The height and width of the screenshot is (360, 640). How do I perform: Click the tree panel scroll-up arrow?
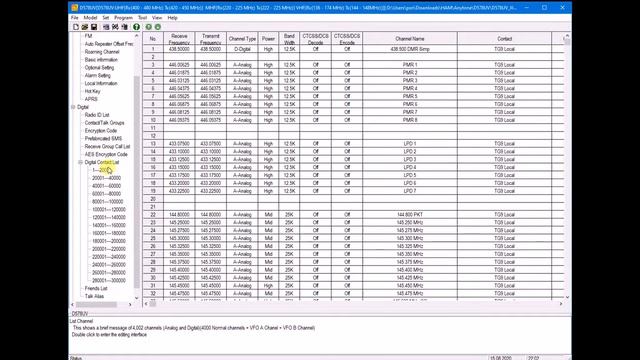(137, 36)
